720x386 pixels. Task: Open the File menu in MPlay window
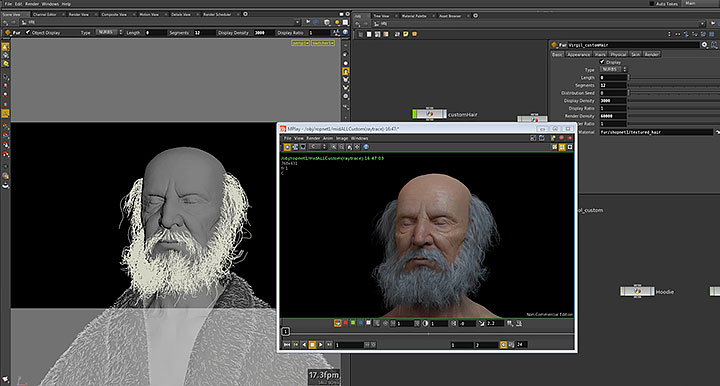click(x=287, y=138)
